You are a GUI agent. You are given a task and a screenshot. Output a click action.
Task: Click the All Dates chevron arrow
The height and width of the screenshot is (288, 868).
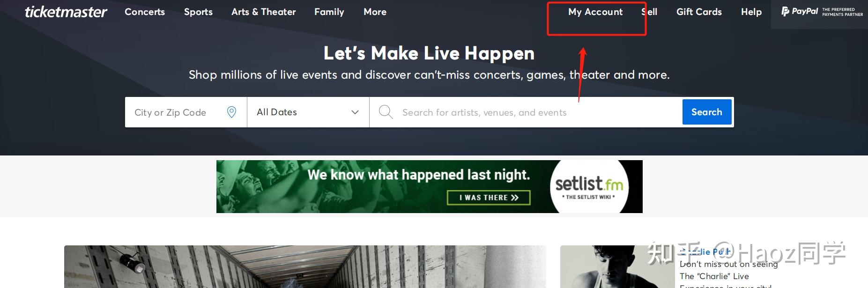pyautogui.click(x=355, y=112)
